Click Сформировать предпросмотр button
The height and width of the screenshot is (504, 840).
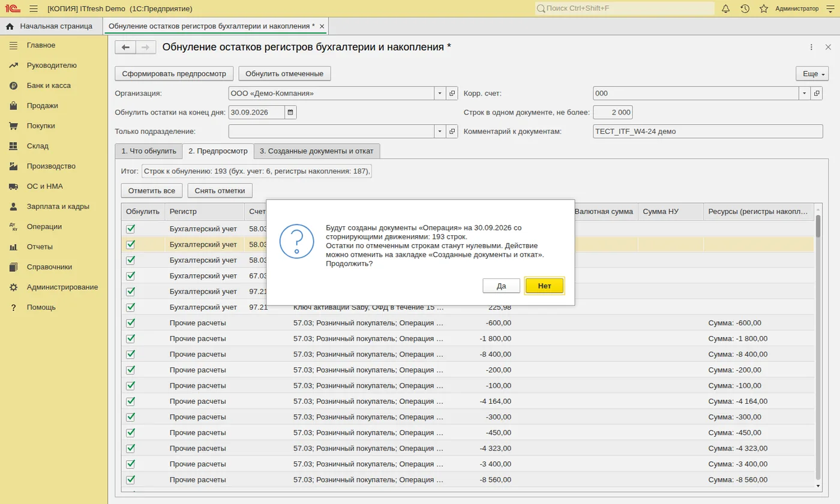coord(174,74)
